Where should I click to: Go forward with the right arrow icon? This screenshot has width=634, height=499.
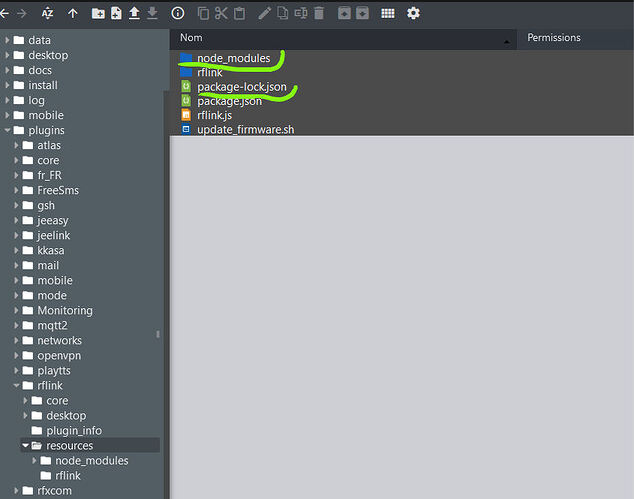(x=21, y=13)
